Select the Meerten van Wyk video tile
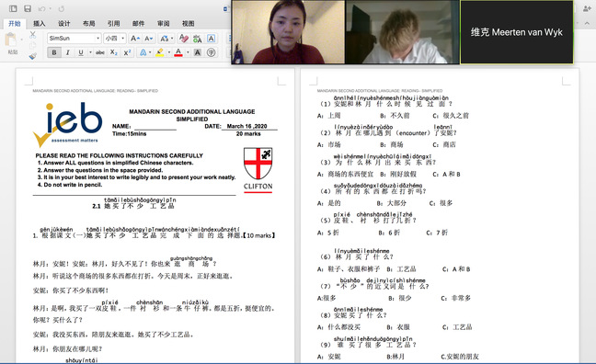This screenshot has width=596, height=364. pyautogui.click(x=517, y=32)
